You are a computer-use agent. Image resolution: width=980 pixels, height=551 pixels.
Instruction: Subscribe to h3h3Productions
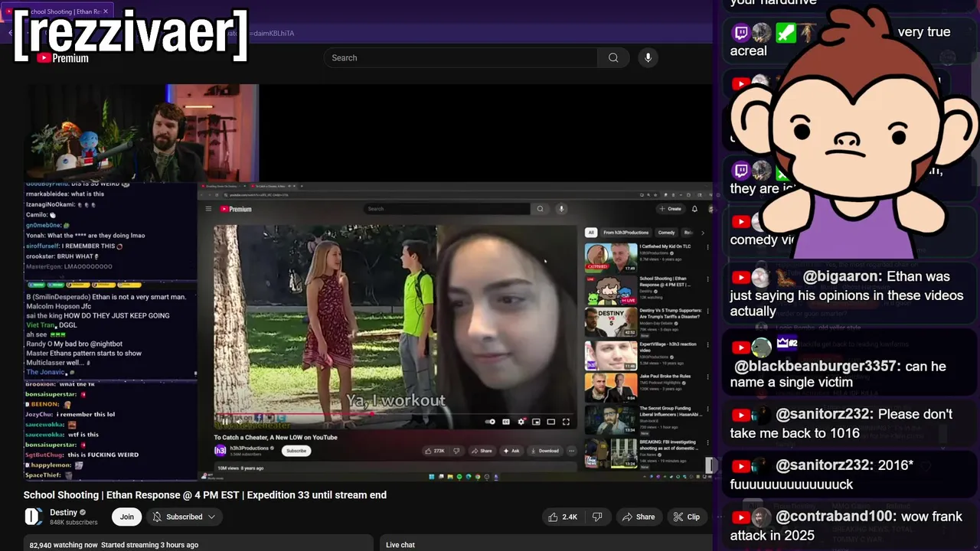[x=296, y=451]
